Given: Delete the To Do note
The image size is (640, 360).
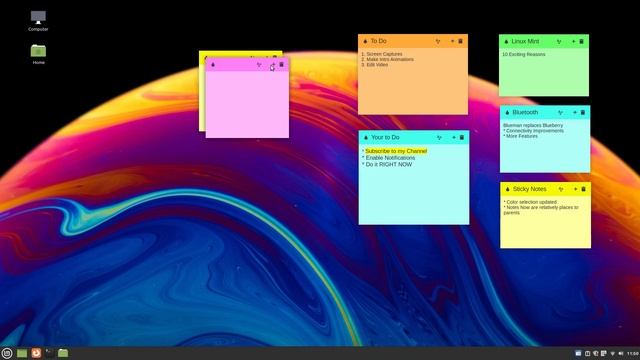Looking at the screenshot, I should (460, 41).
